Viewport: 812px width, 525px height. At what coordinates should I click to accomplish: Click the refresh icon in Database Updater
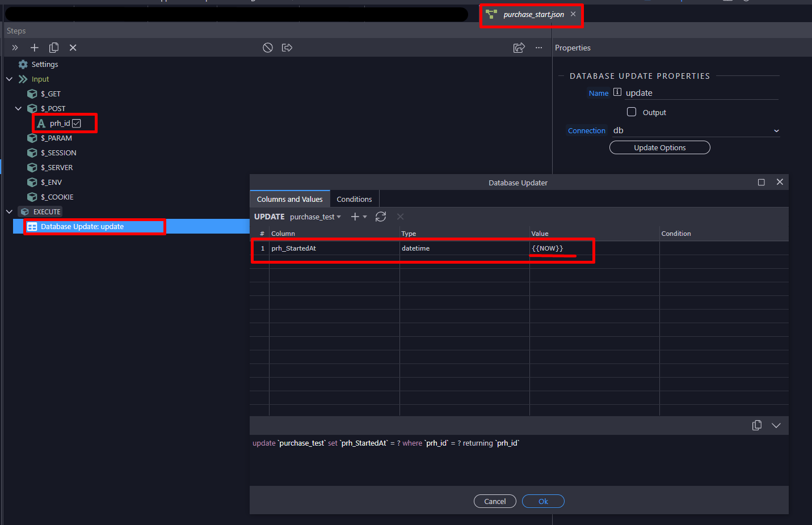(x=381, y=217)
